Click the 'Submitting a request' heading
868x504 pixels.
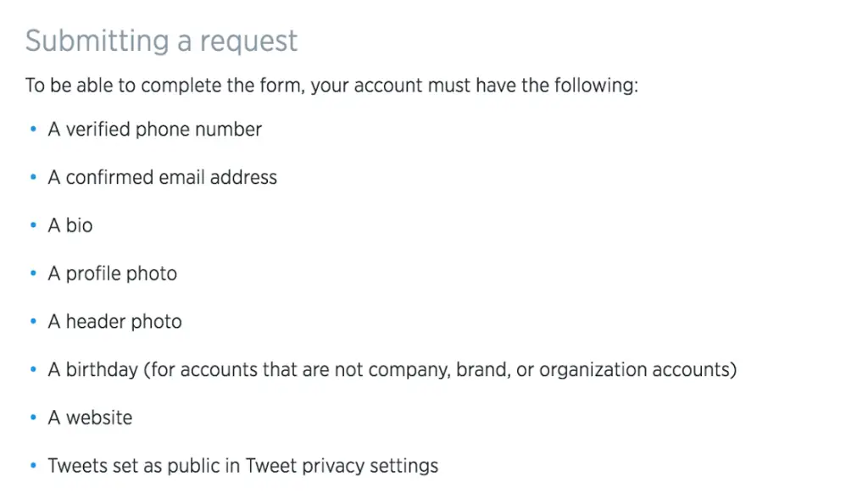click(x=161, y=41)
